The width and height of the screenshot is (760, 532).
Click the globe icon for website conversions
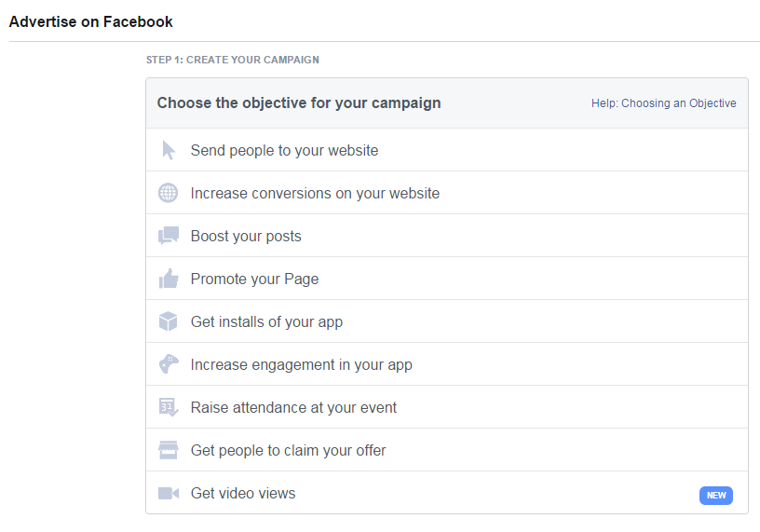(168, 193)
